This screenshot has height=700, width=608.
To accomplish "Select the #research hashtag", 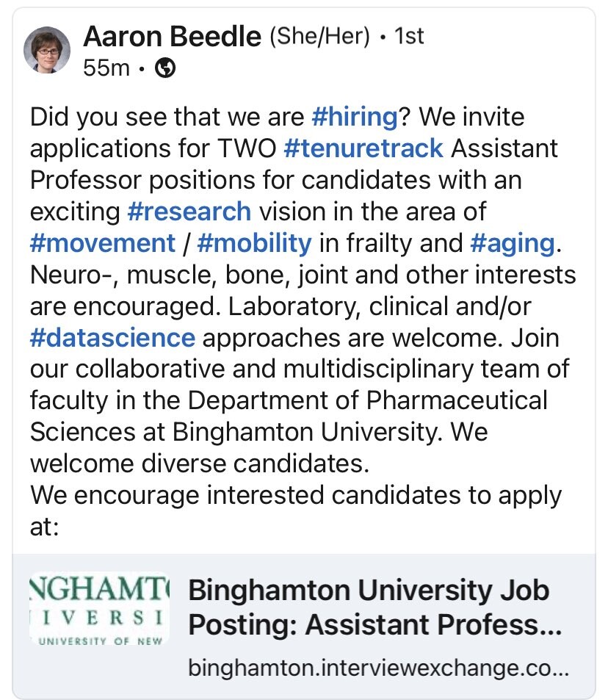I will (189, 212).
